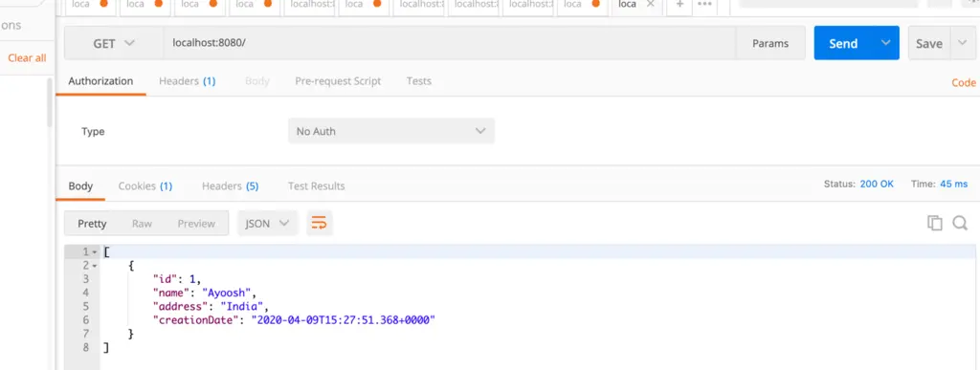
Task: Select the greyed request Body tab
Action: click(256, 81)
